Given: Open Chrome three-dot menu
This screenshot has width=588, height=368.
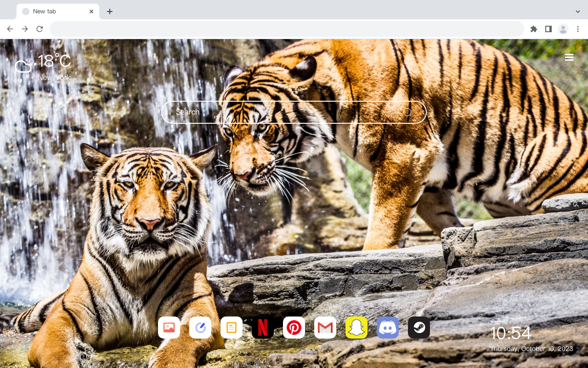Looking at the screenshot, I should click(578, 29).
